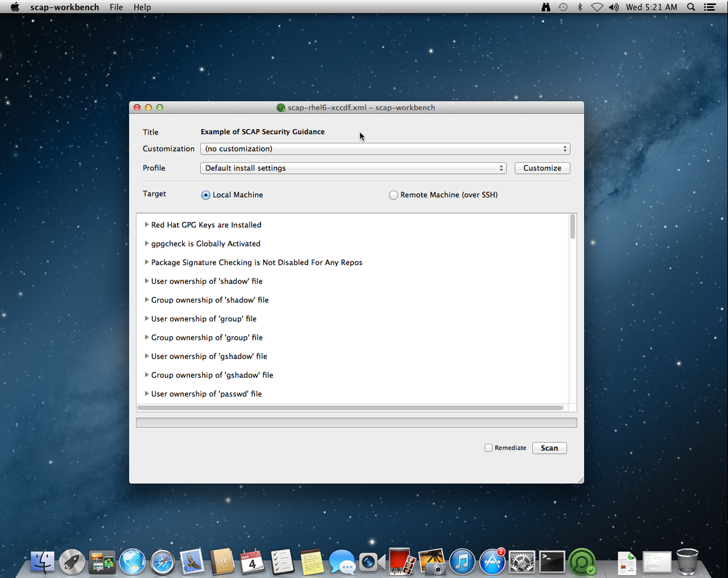Launch Safari from the Dock
The width and height of the screenshot is (728, 578).
pos(163,562)
